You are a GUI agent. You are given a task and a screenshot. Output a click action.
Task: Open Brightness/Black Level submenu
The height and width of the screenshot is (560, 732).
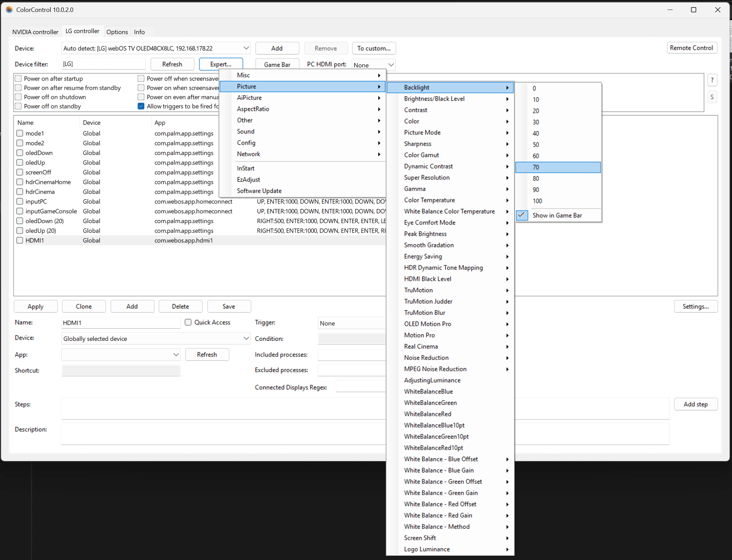point(450,99)
